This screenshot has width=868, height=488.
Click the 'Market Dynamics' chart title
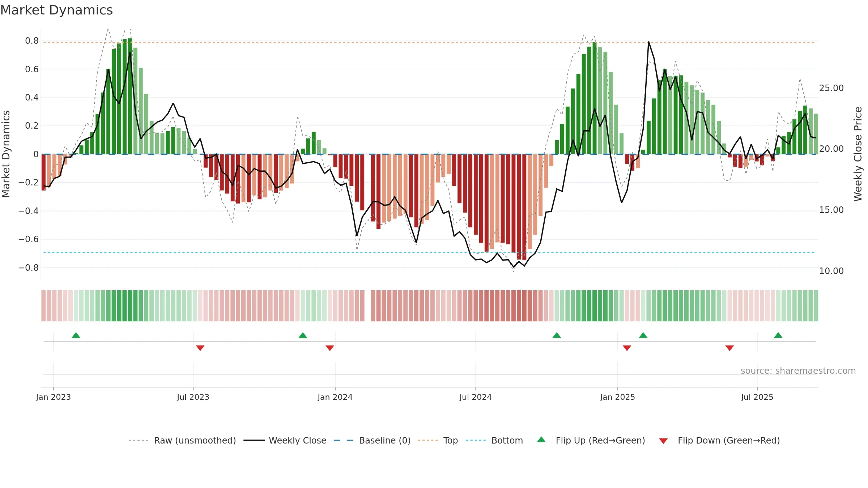[56, 10]
